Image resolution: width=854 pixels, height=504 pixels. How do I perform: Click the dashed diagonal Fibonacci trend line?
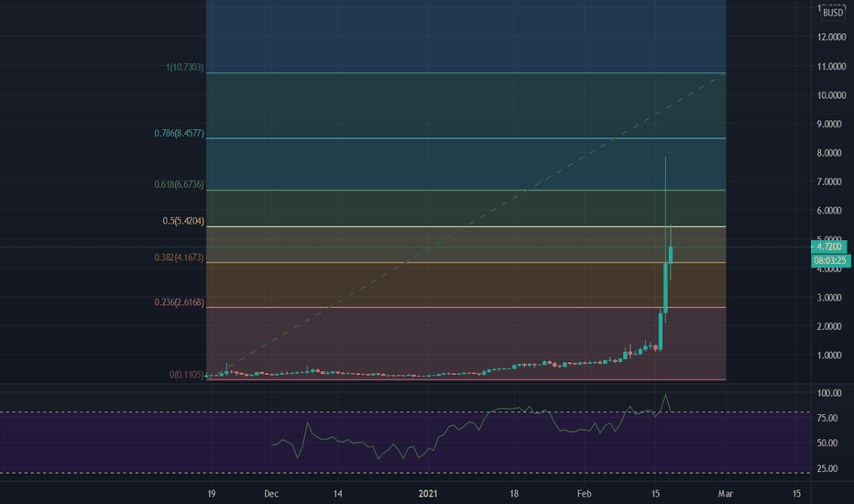[465, 225]
